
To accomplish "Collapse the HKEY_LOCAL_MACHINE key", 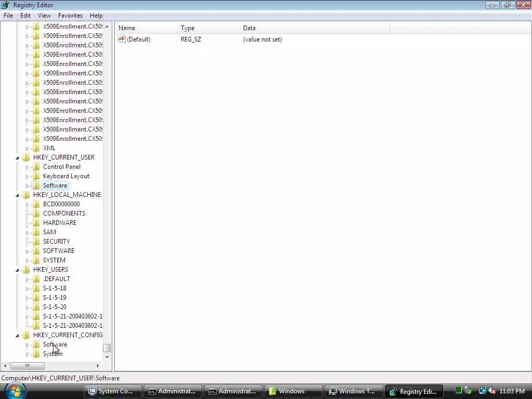I will tap(17, 195).
